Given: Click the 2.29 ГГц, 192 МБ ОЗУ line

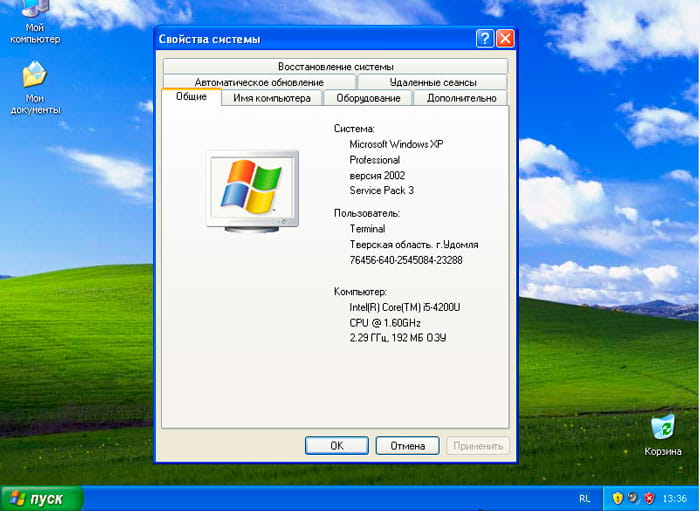Looking at the screenshot, I should pyautogui.click(x=397, y=338).
